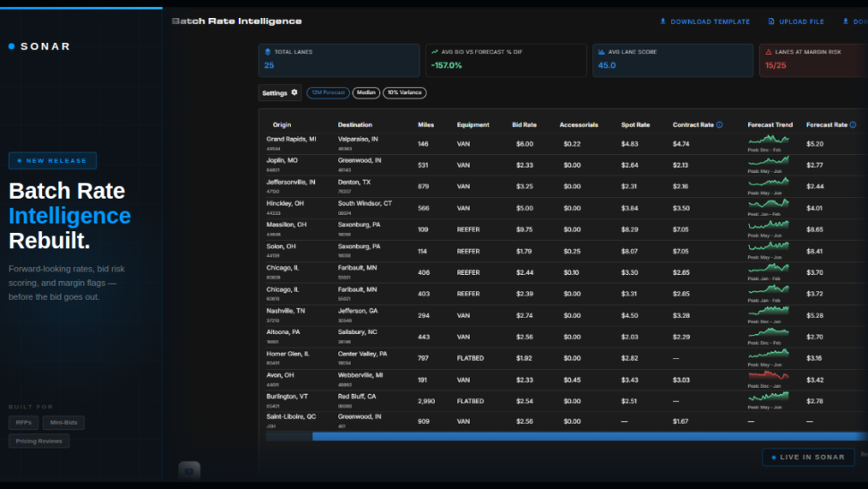Sort by the Miles column header
Viewport: 868px width, 489px height.
(x=426, y=124)
